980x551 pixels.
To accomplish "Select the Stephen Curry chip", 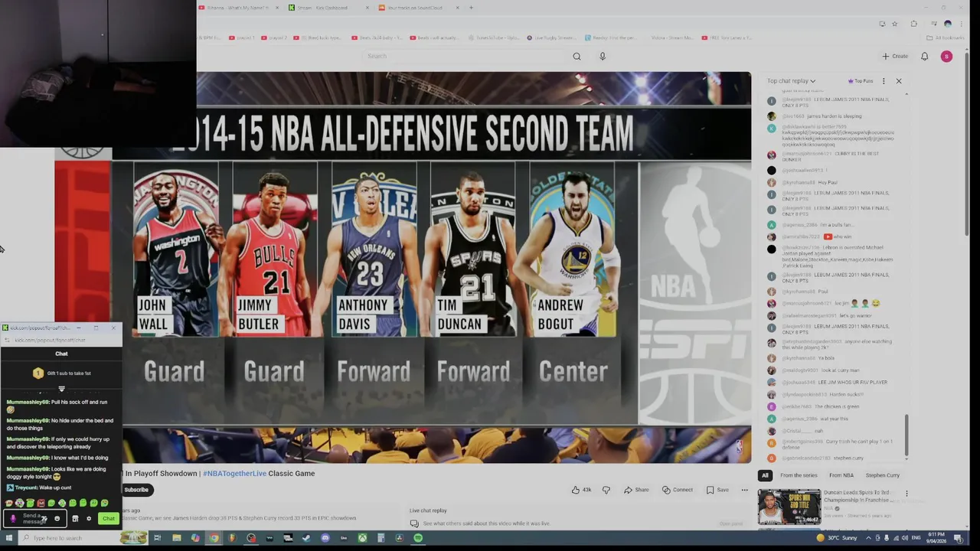I will click(882, 475).
